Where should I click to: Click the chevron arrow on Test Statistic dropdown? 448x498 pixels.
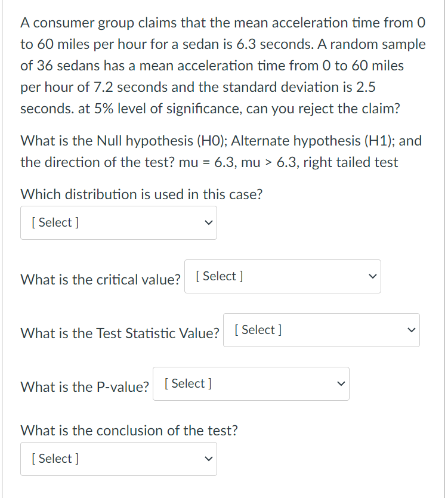tap(410, 330)
